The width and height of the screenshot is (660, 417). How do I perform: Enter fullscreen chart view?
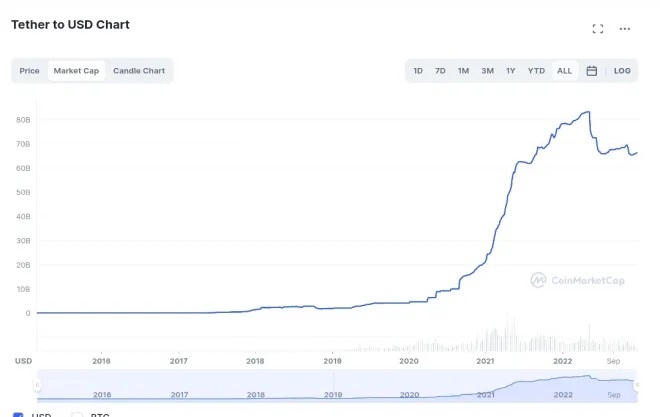point(598,29)
